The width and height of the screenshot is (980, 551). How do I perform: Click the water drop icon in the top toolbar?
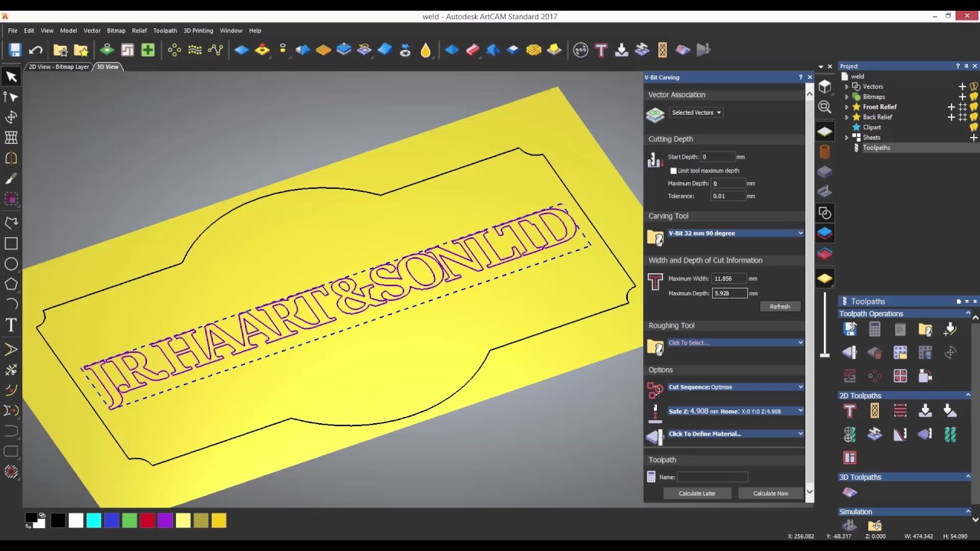coord(426,50)
